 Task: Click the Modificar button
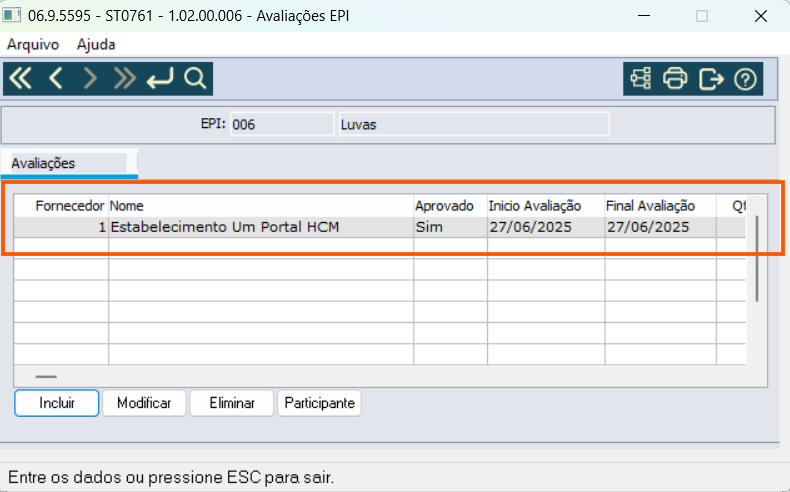144,403
